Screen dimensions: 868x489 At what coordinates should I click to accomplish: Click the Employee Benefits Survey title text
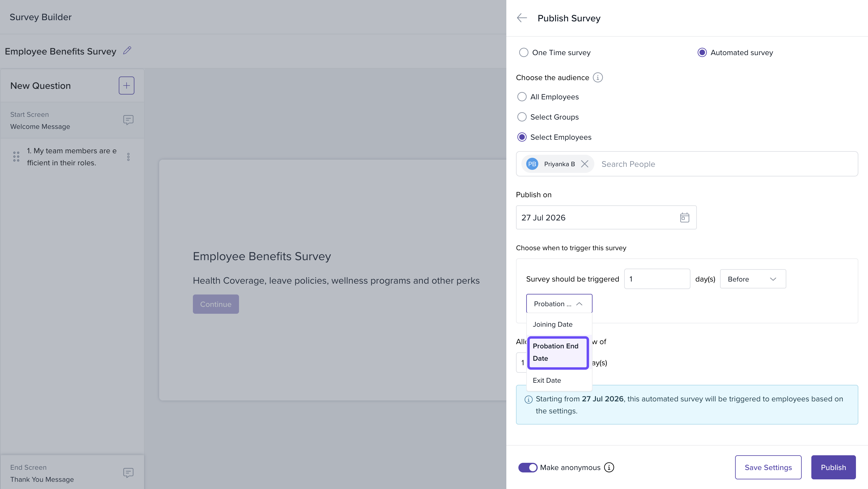coord(60,51)
